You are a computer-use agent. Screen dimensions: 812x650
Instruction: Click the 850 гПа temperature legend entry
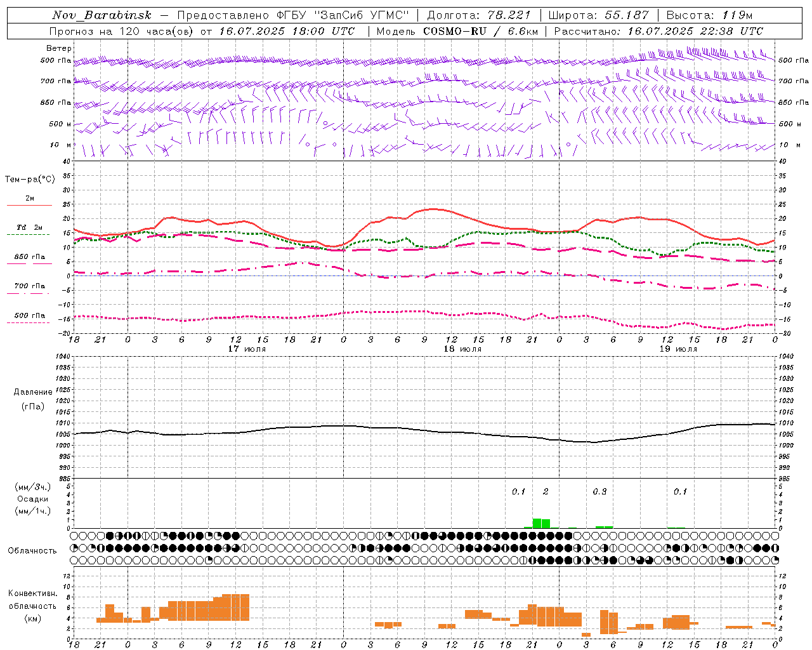[30, 257]
